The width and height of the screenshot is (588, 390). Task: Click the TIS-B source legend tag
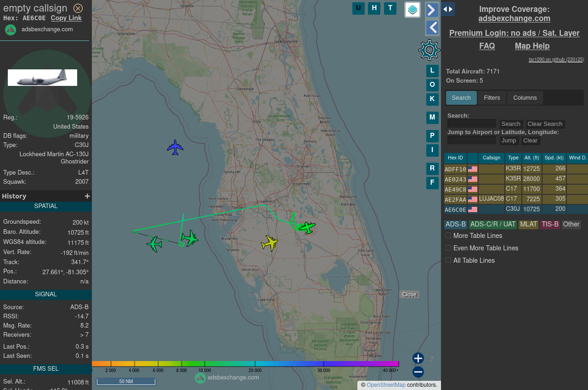(550, 225)
